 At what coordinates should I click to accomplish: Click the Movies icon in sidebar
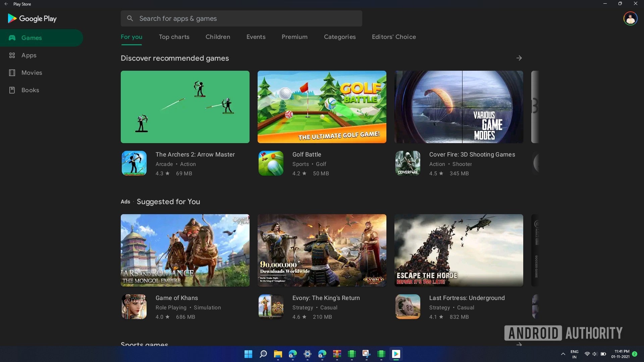coord(12,72)
